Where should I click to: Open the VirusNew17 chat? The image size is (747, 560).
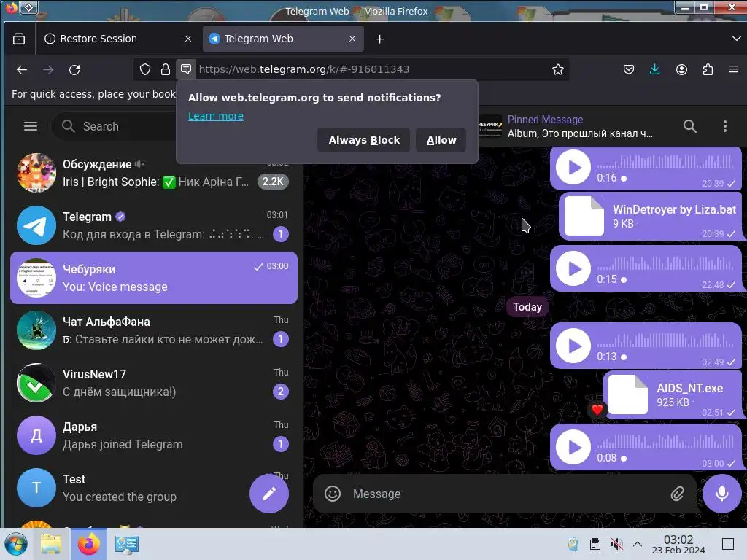[153, 382]
